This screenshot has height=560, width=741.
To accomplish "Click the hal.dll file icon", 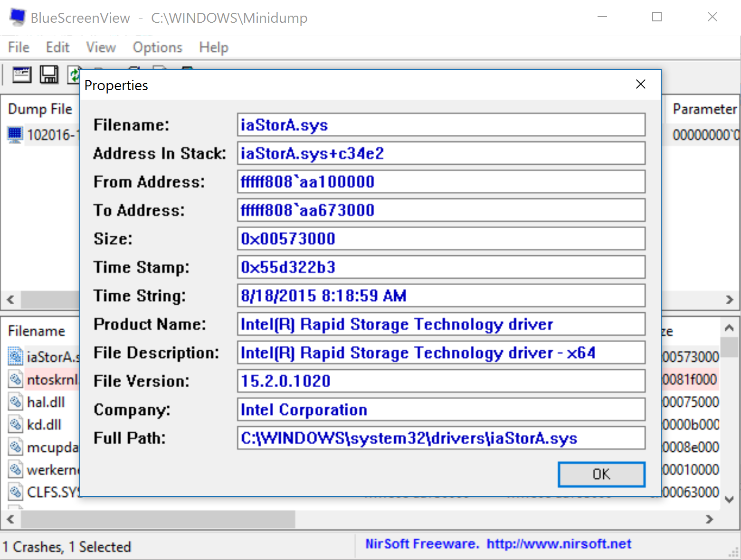I will point(16,402).
